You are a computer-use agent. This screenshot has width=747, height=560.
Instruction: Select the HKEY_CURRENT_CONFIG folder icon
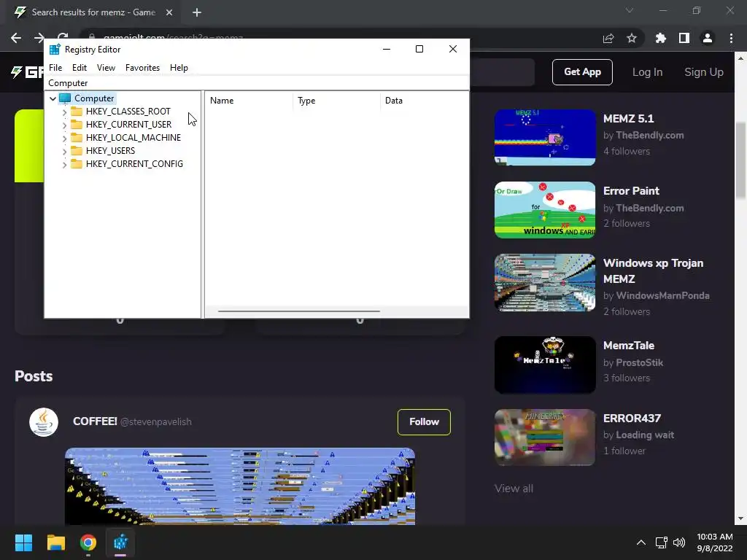76,164
